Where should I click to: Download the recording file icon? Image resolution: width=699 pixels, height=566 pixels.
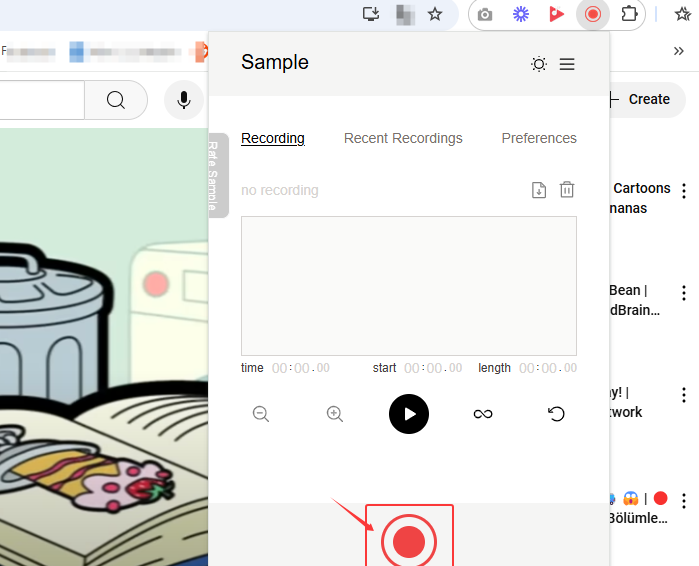tap(539, 190)
